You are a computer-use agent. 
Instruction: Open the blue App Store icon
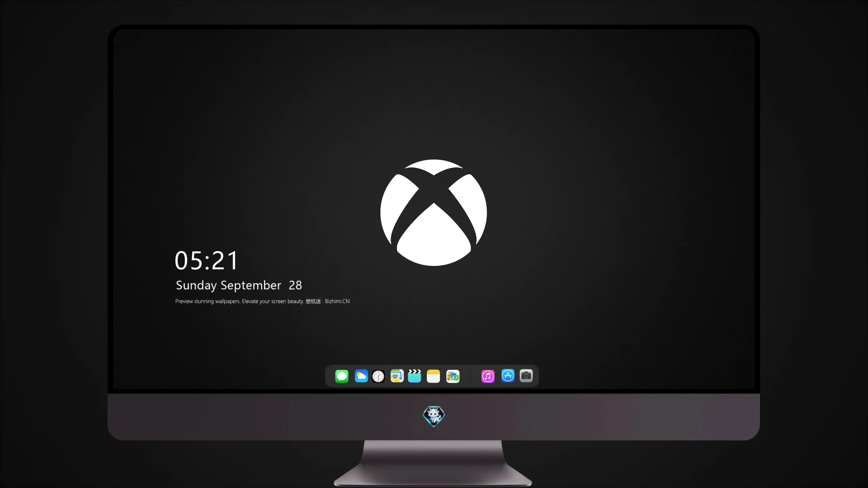[508, 375]
